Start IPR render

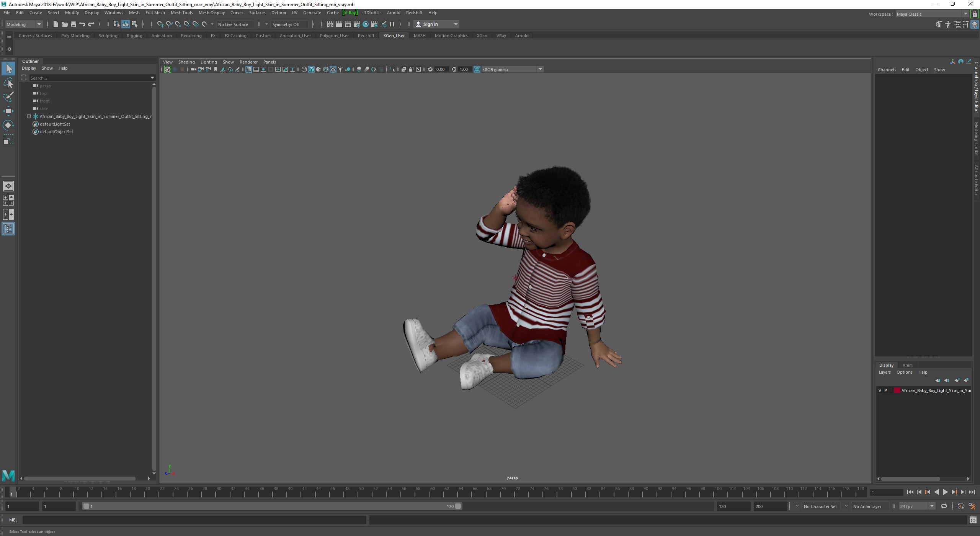point(348,24)
